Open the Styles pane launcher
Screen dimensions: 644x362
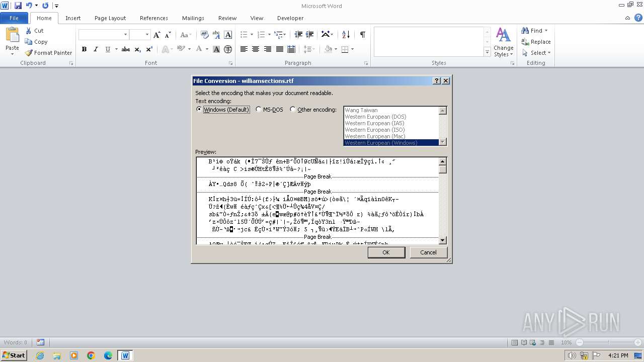tap(513, 63)
